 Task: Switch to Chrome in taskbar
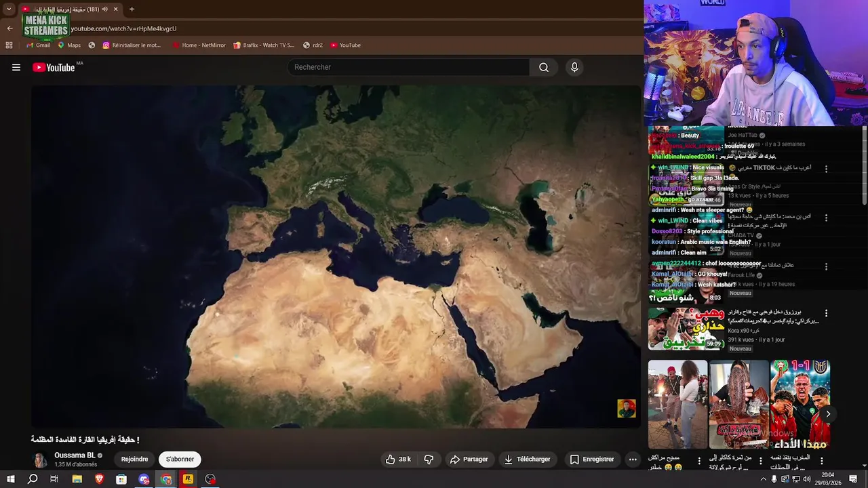tap(166, 479)
